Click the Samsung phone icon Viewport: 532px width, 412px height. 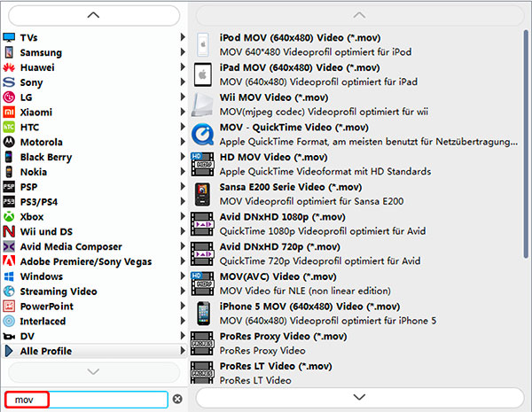pyautogui.click(x=9, y=52)
